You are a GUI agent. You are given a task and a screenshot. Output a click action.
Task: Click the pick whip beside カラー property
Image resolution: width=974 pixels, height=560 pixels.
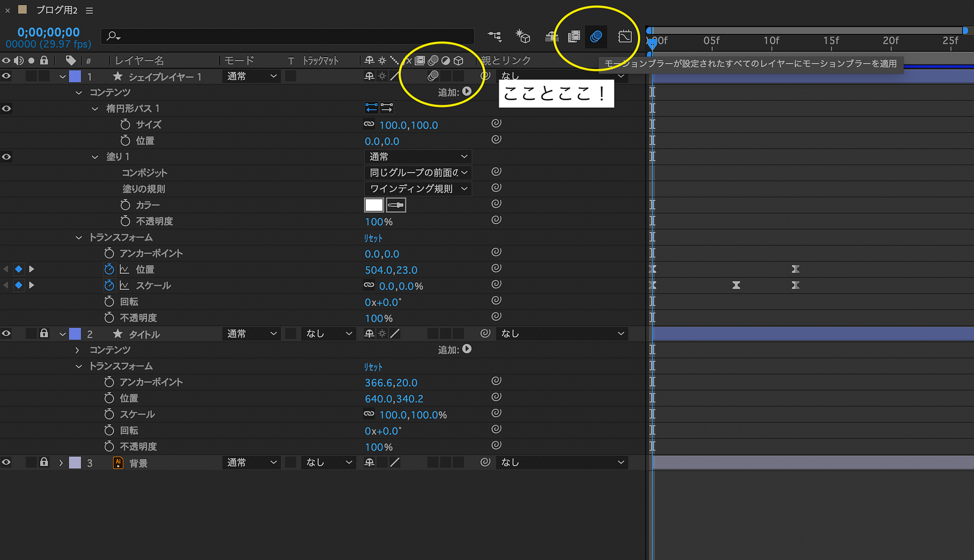click(x=497, y=204)
